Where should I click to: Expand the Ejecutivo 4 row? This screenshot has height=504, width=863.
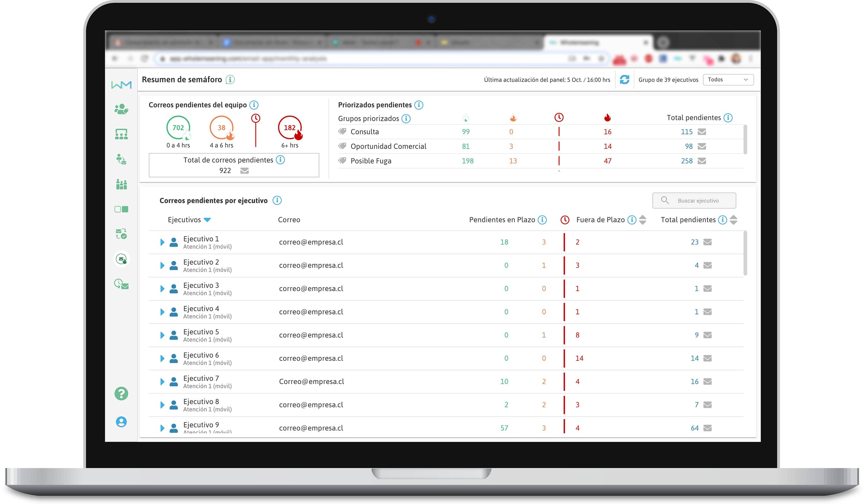tap(162, 312)
